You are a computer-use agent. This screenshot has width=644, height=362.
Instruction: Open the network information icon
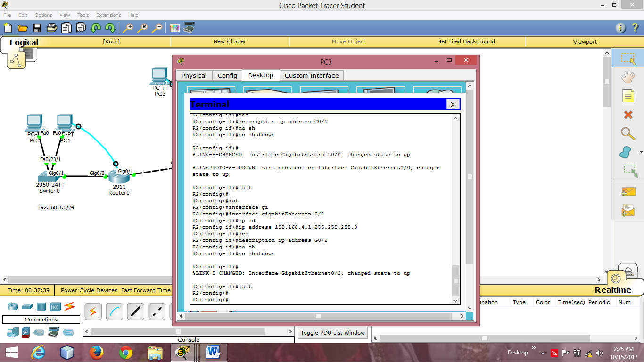coord(621,28)
